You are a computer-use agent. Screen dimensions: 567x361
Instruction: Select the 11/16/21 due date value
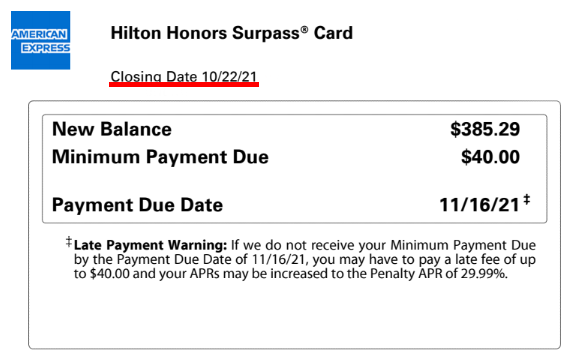pyautogui.click(x=479, y=205)
